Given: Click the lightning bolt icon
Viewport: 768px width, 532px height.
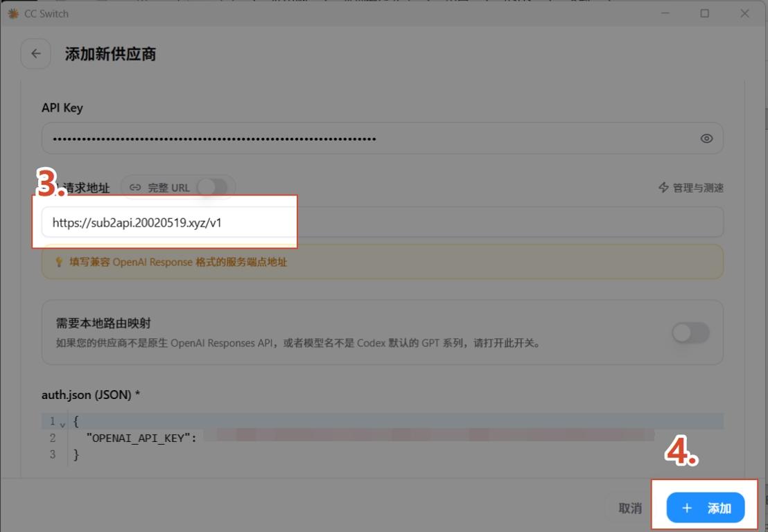Looking at the screenshot, I should tap(663, 188).
